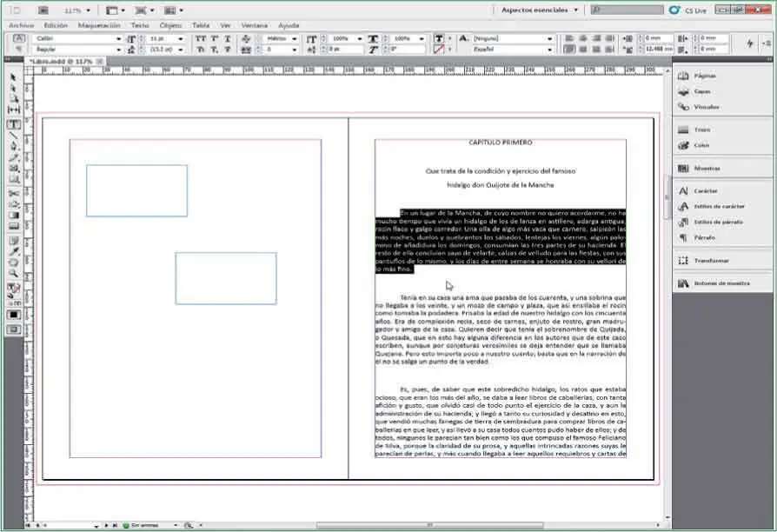Select the Gradient Swatch tool
Screen dimensions: 777x532
click(x=13, y=216)
